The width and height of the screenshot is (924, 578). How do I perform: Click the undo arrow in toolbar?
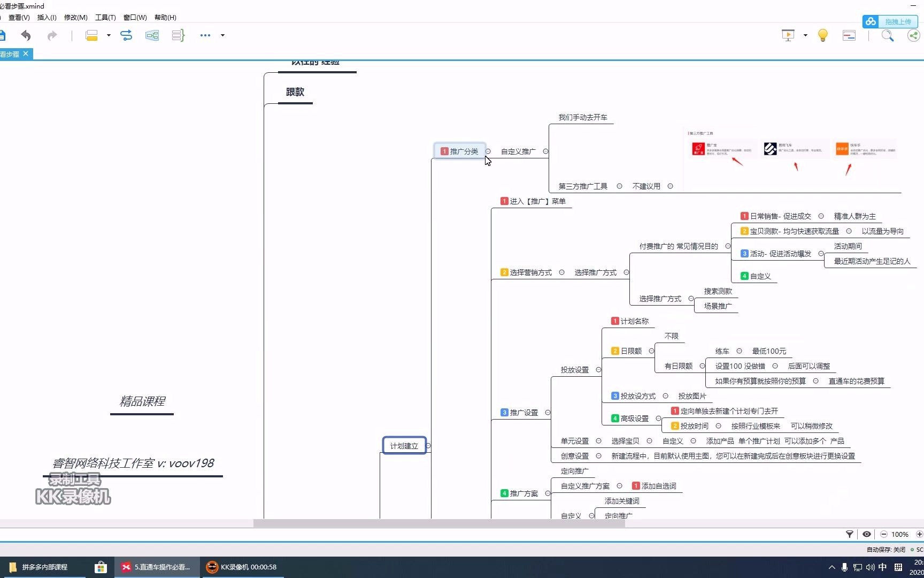(x=26, y=35)
